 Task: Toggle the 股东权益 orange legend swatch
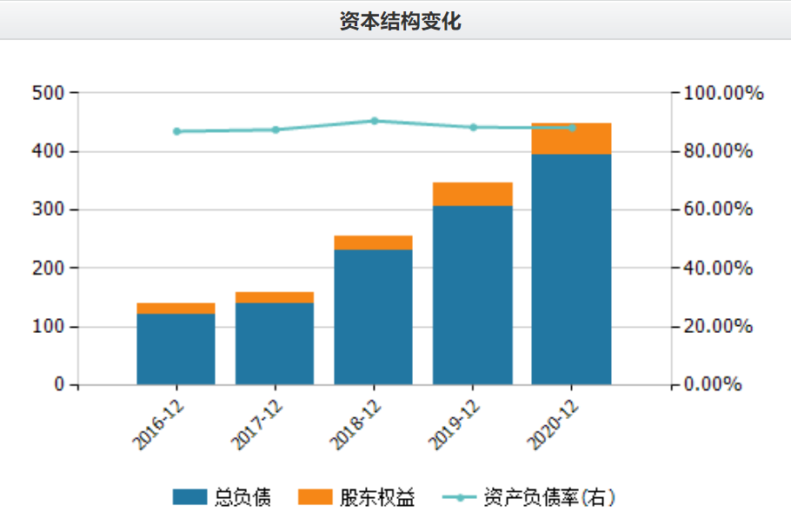(316, 496)
